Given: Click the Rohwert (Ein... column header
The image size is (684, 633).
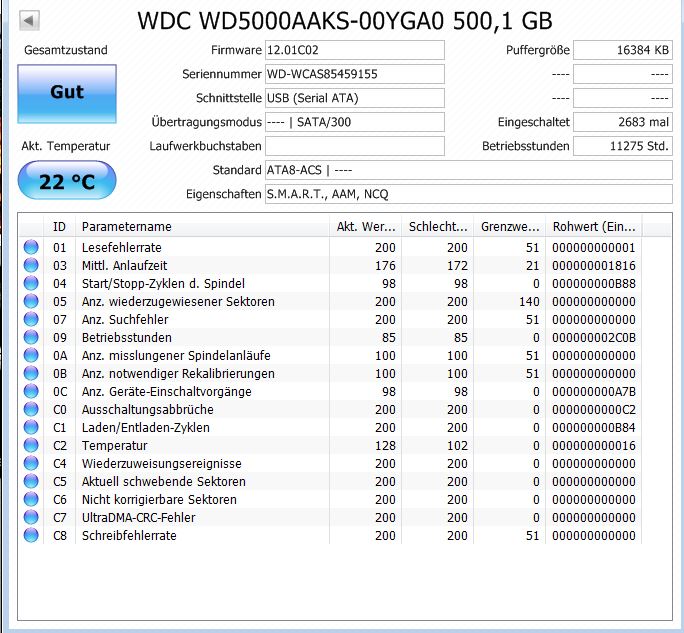Looking at the screenshot, I should click(594, 227).
